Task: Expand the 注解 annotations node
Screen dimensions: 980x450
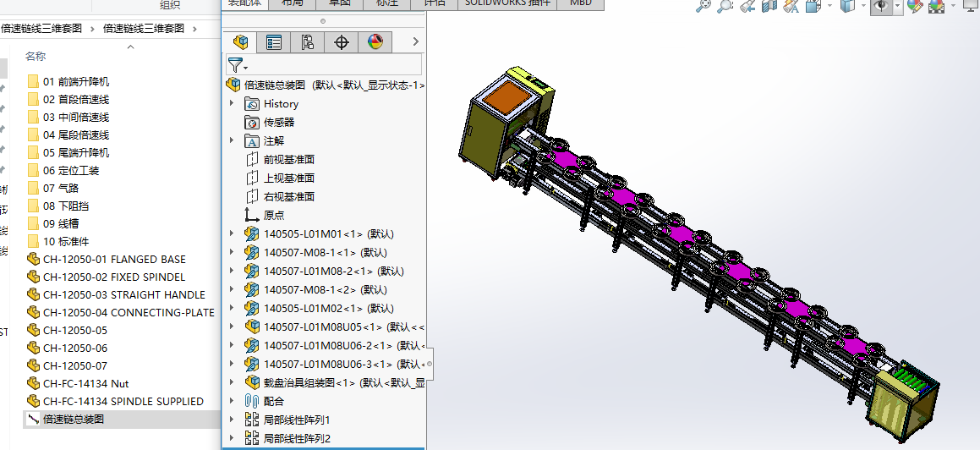Action: 232,141
